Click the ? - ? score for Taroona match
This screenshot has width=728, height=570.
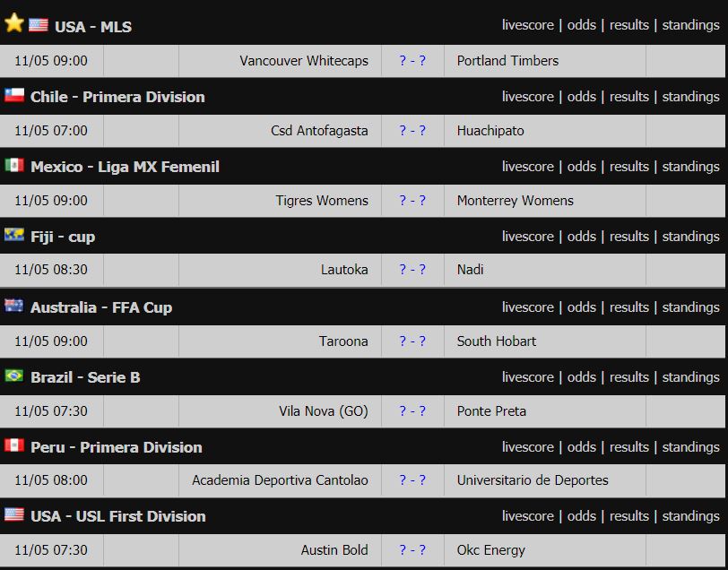tap(412, 341)
